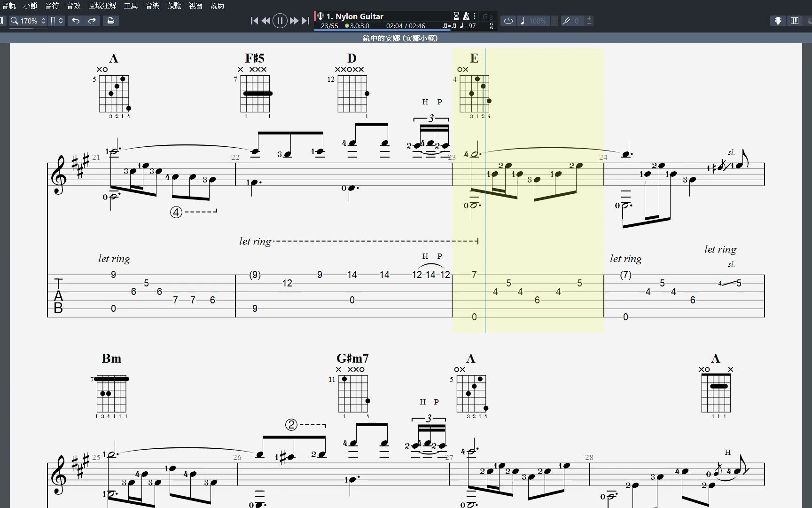Image resolution: width=812 pixels, height=508 pixels.
Task: Open the LCD options three-dot menu
Action: (475, 16)
